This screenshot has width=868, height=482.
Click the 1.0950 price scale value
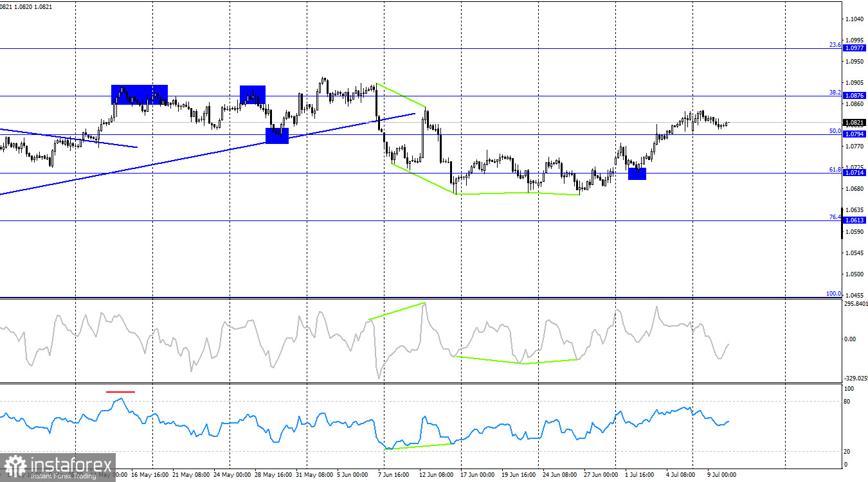855,61
